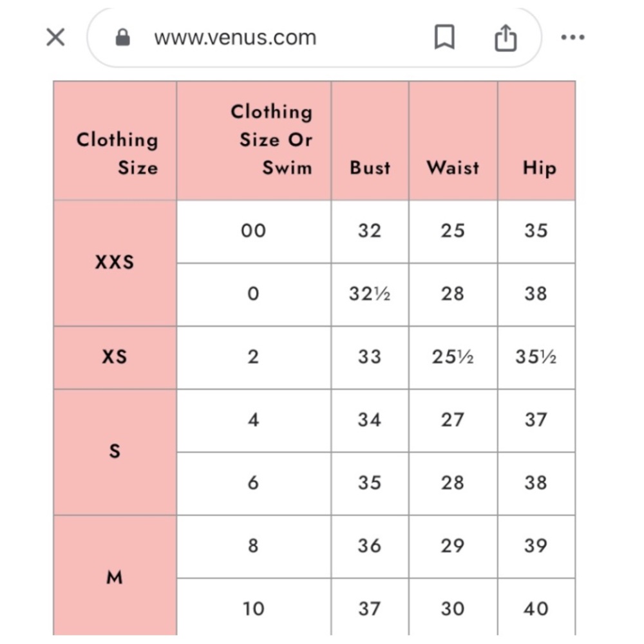Open the three-dot more options menu
Screen dimensions: 644x644
click(x=573, y=37)
